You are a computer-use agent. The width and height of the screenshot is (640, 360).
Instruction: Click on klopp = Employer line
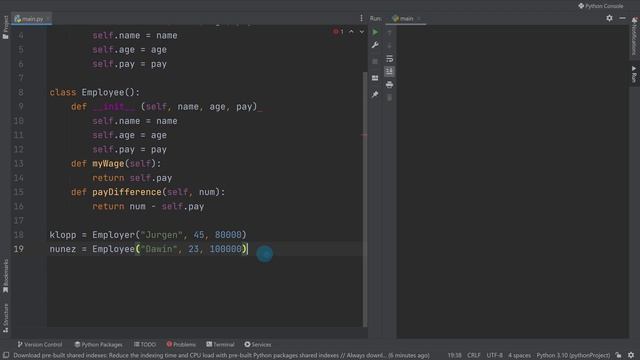pyautogui.click(x=148, y=235)
